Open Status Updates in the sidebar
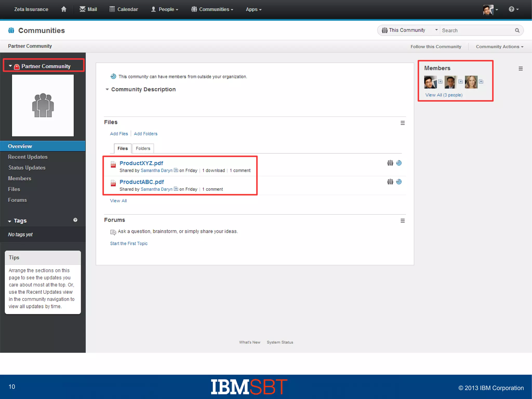 [27, 168]
